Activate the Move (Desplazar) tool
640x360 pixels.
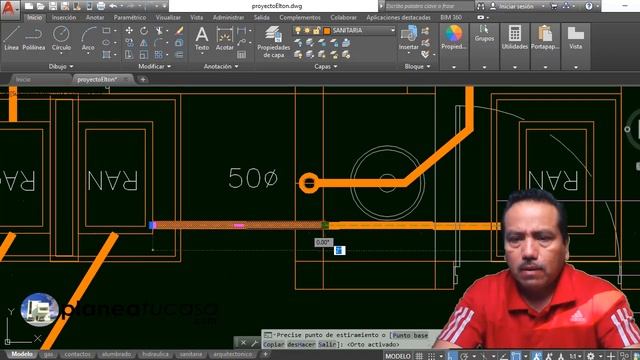[x=129, y=31]
